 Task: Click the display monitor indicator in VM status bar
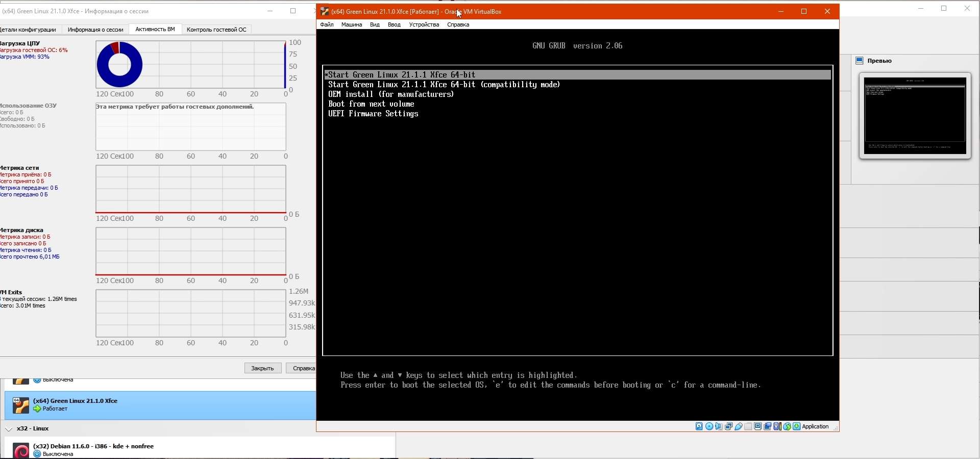click(x=758, y=426)
